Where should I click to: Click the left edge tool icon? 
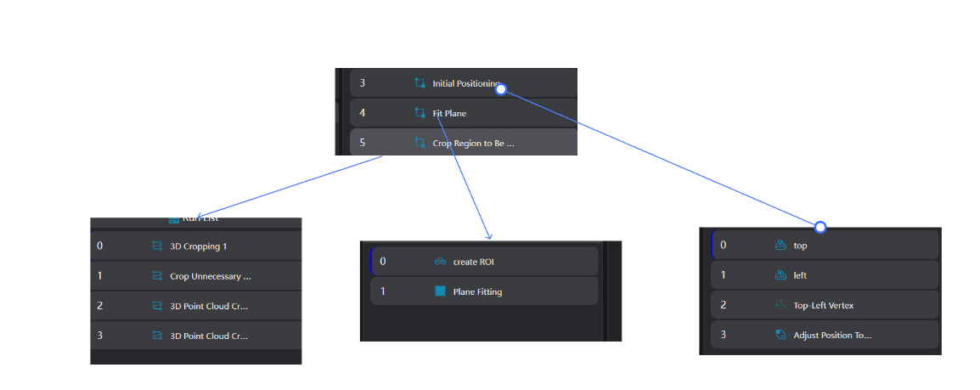(x=780, y=275)
